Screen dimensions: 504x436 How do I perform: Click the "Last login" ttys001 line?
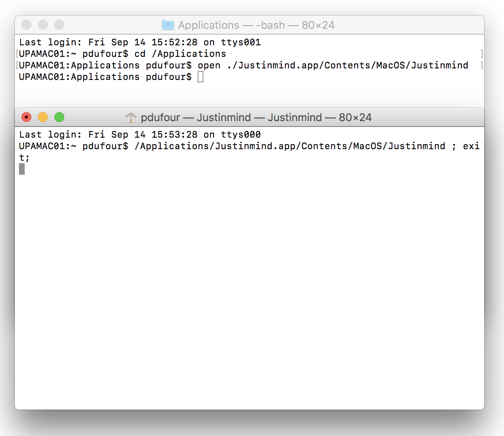[x=140, y=42]
